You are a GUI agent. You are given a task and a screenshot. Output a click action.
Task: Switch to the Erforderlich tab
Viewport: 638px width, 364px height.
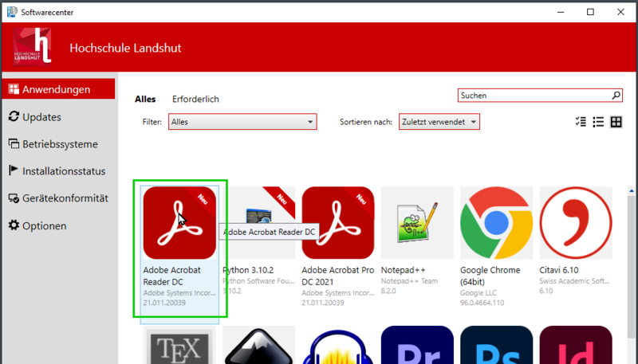(195, 99)
